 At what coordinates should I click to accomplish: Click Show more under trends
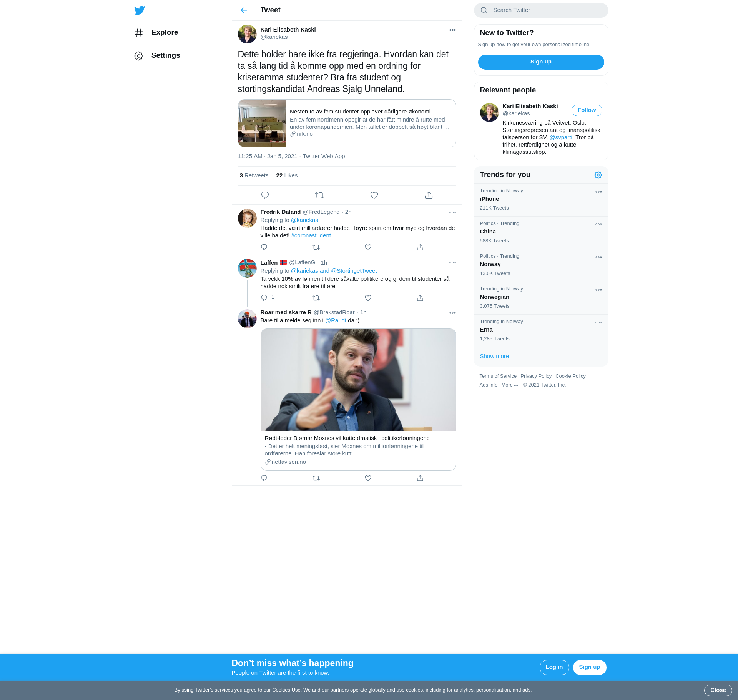pos(494,356)
